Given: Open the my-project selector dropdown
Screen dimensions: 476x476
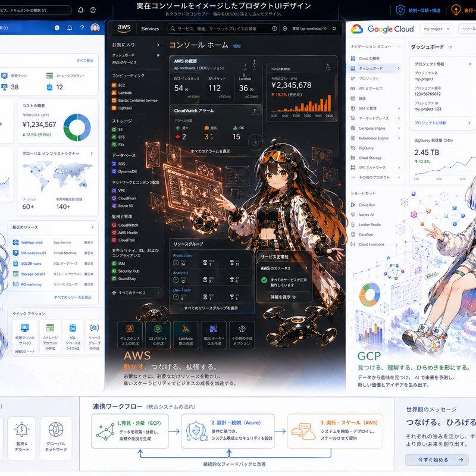Looking at the screenshot, I should [x=437, y=29].
